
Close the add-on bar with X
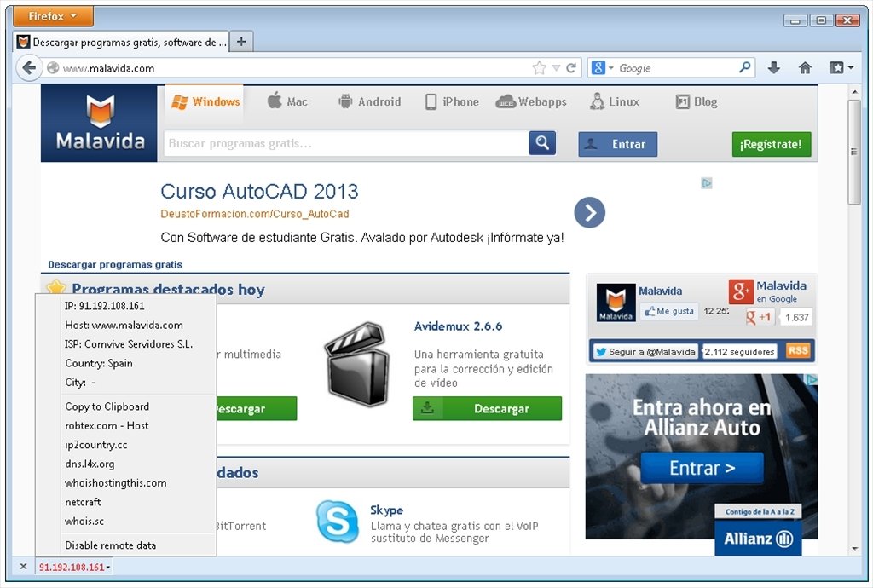pos(23,567)
